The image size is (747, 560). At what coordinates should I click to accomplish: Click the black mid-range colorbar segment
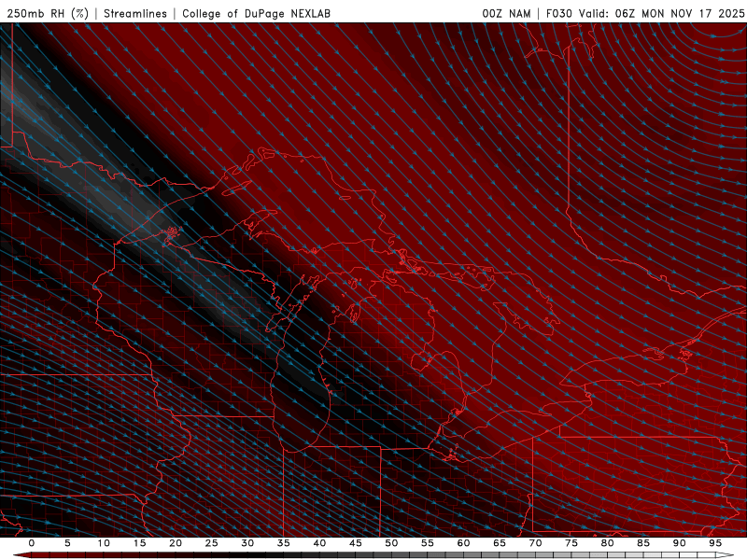tap(255, 555)
